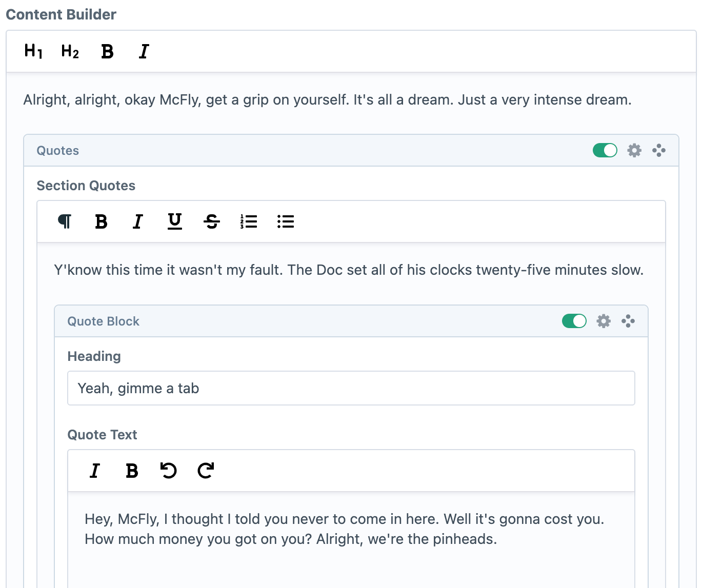Screen dimensions: 702x588
Task: Toggle italic in Content Builder toolbar
Action: pos(144,51)
